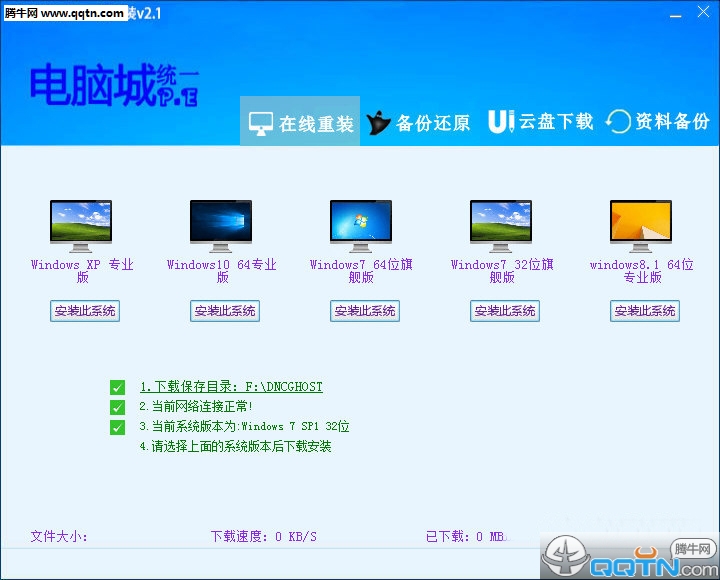Select the Windows7 64位旗舰版 monitor thumbnail
Image resolution: width=720 pixels, height=580 pixels.
[361, 226]
